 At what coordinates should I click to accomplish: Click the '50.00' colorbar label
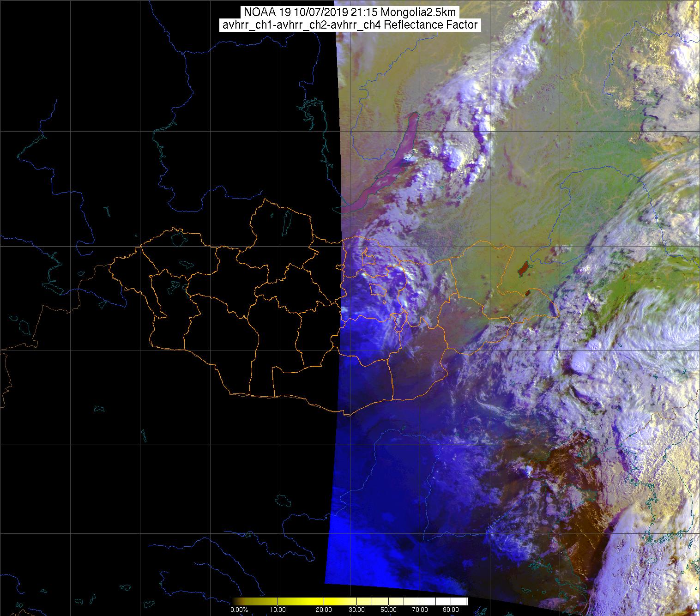(389, 610)
